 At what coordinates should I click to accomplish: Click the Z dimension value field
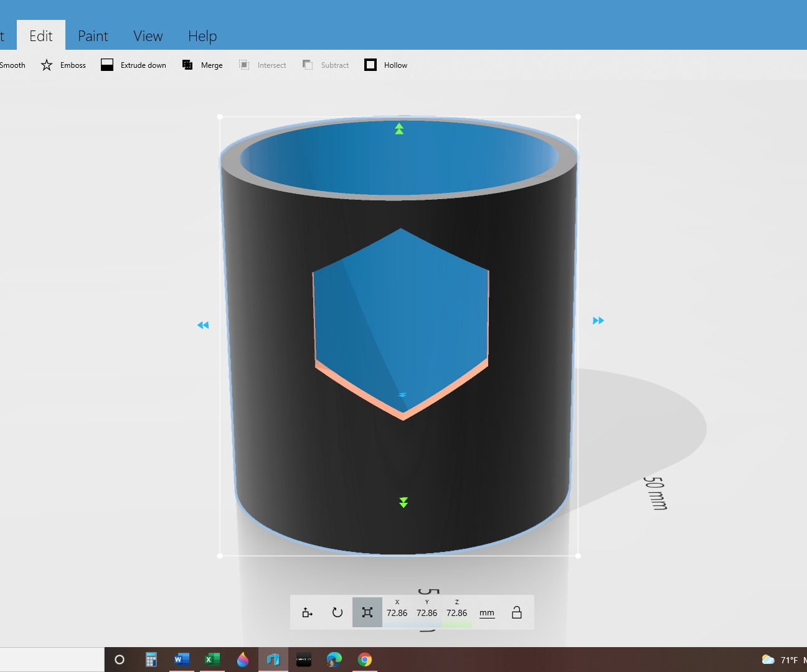click(456, 612)
